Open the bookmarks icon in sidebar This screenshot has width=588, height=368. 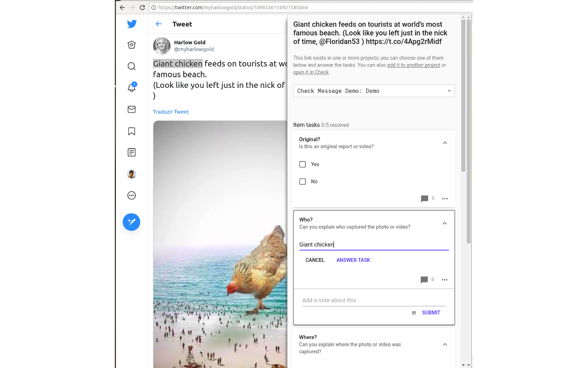(x=131, y=131)
